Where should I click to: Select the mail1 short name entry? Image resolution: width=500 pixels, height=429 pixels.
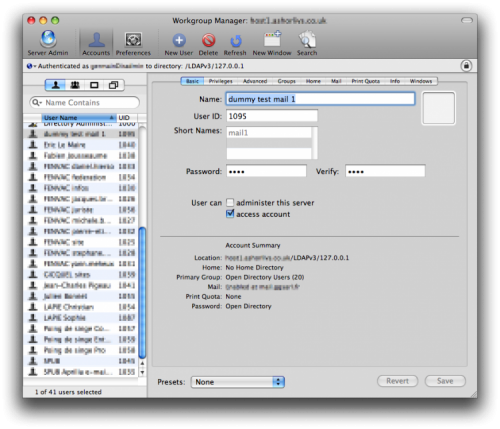pos(269,133)
